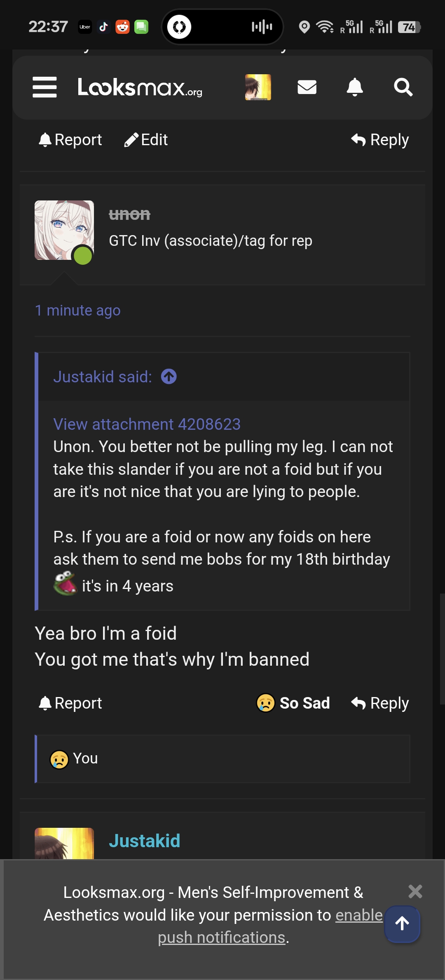Reply to unon's post
Image resolution: width=445 pixels, height=980 pixels.
point(380,703)
